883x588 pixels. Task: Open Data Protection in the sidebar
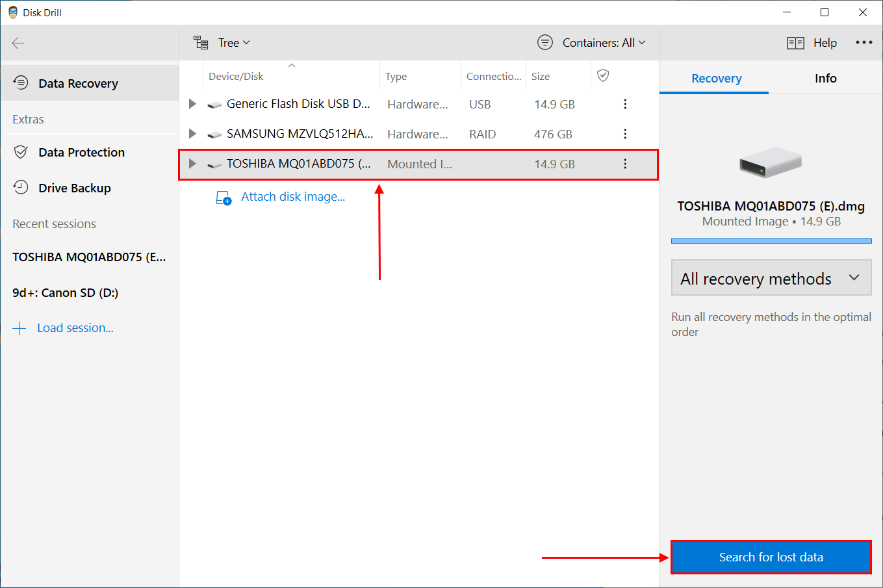[x=90, y=152]
